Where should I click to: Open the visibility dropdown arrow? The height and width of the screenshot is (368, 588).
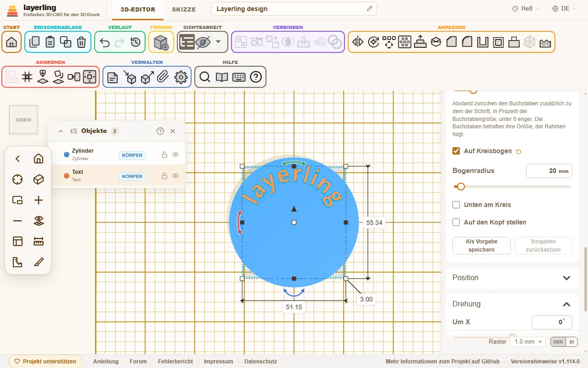click(x=218, y=42)
